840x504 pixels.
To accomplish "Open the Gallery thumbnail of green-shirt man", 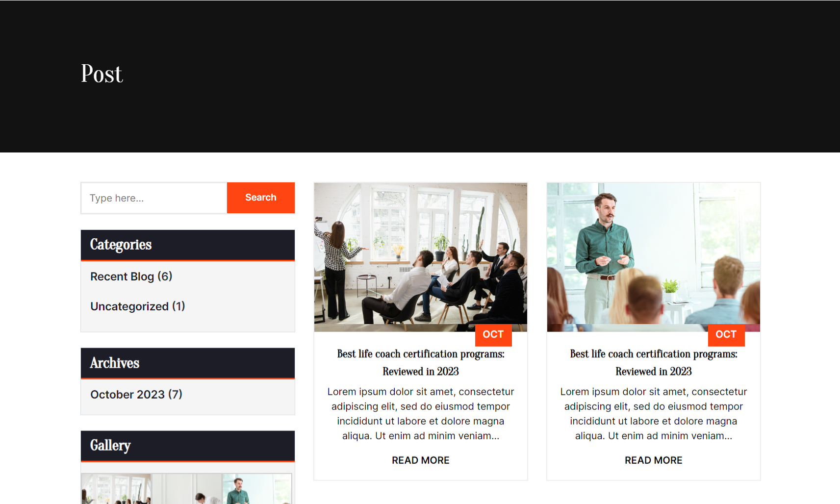I will coord(257,489).
